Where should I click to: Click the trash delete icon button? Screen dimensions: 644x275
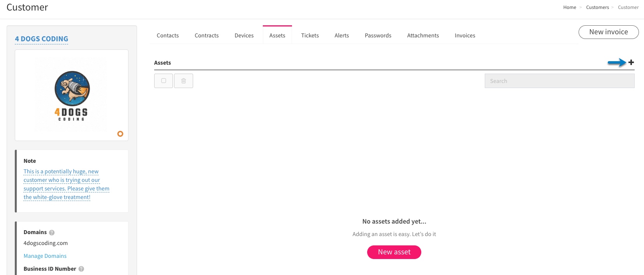pyautogui.click(x=183, y=81)
